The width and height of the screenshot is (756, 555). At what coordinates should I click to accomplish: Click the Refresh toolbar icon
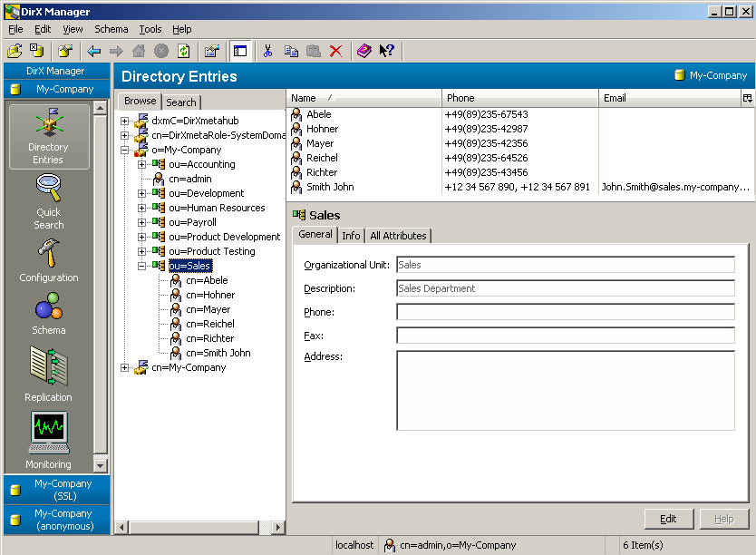click(x=184, y=52)
